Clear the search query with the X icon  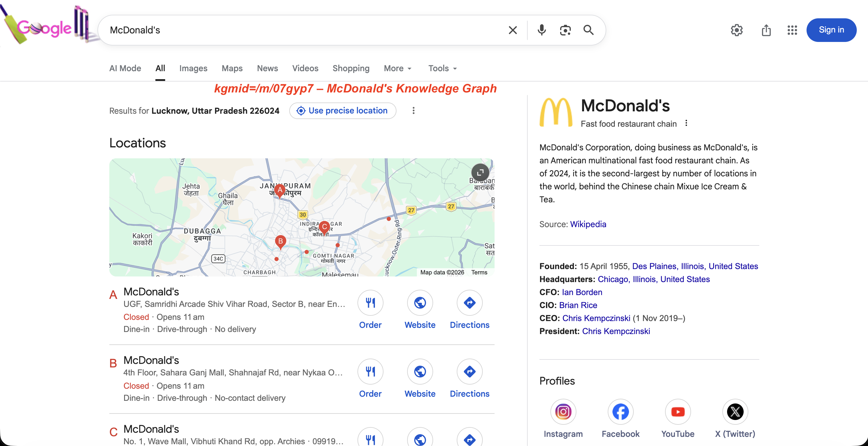pos(513,30)
